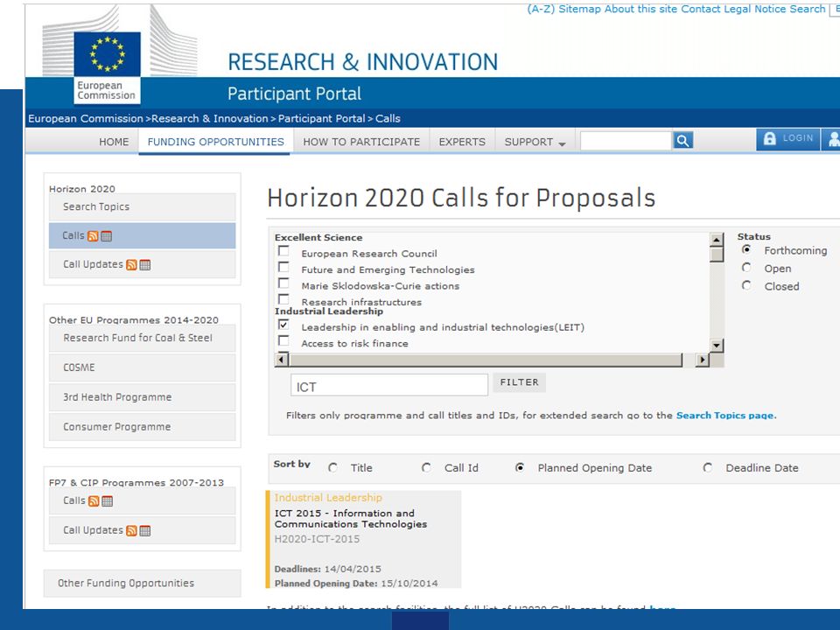This screenshot has height=630, width=840.
Task: Select the COSME programme
Action: coord(142,367)
